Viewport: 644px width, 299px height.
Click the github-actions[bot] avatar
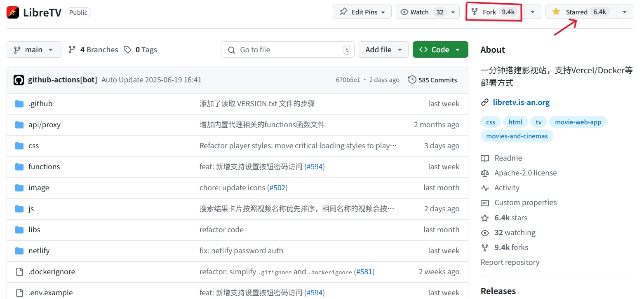pos(19,79)
